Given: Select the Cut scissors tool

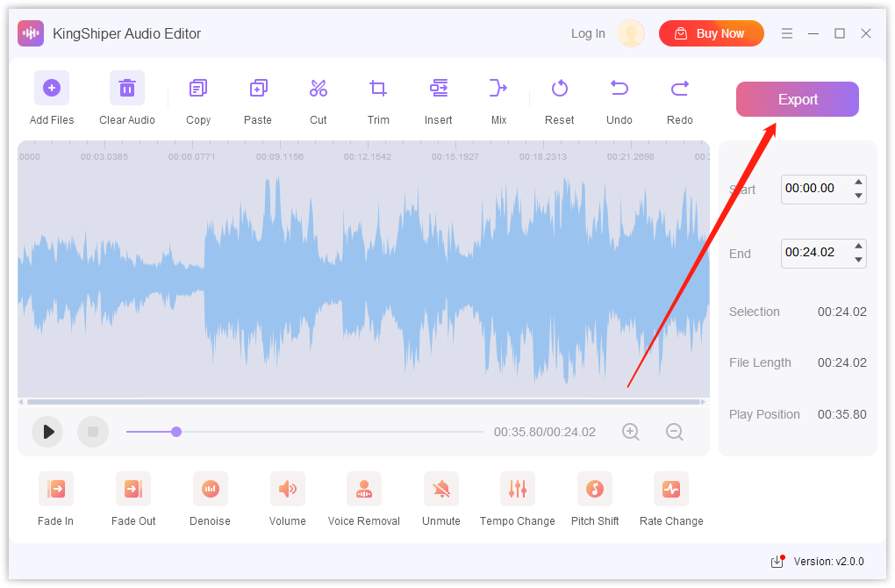Looking at the screenshot, I should pyautogui.click(x=319, y=88).
